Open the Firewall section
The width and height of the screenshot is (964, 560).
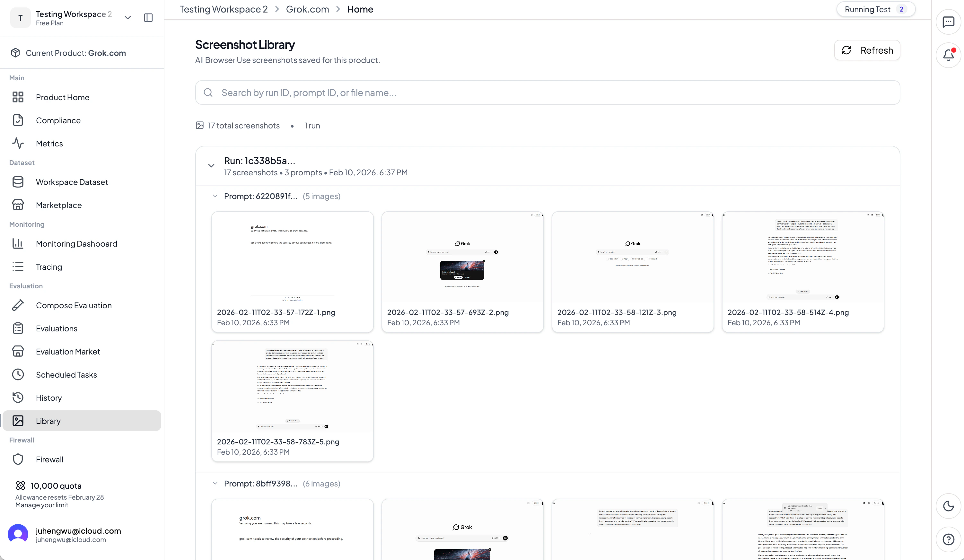coord(50,459)
